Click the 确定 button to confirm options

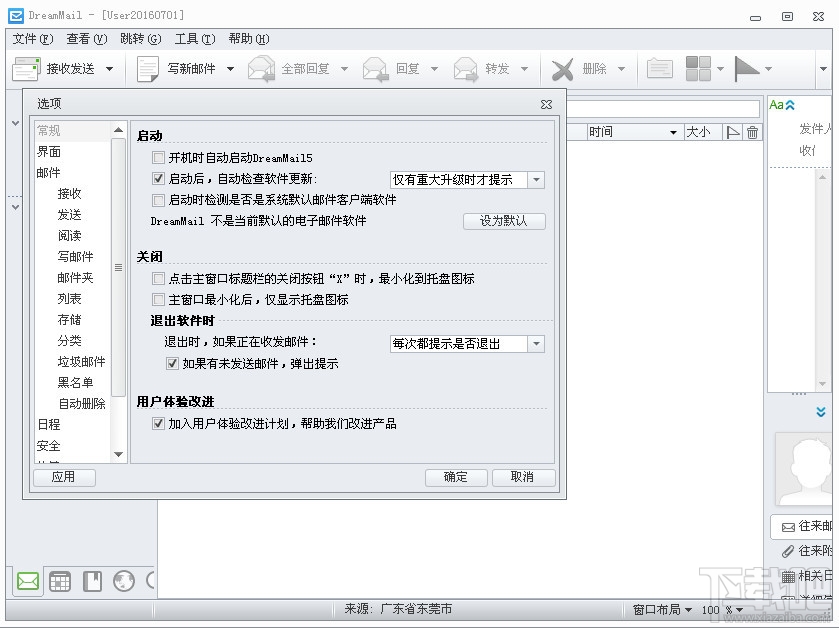pos(456,477)
